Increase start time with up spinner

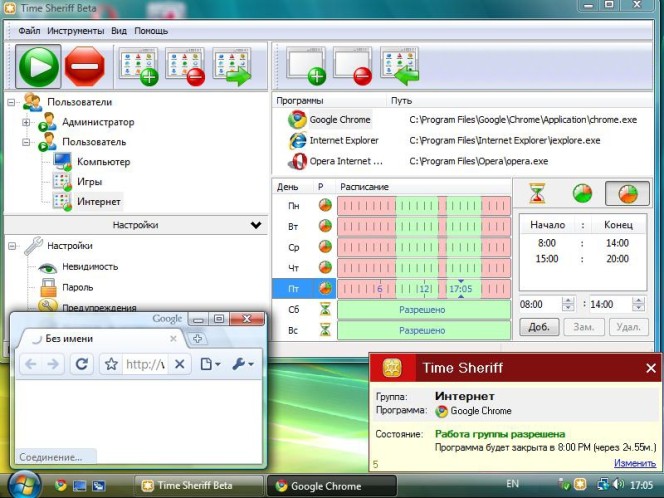tap(568, 300)
